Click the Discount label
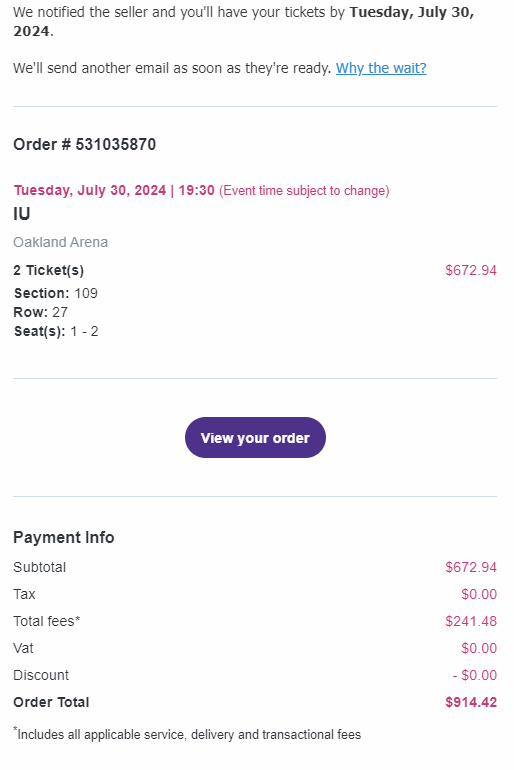 coord(41,675)
